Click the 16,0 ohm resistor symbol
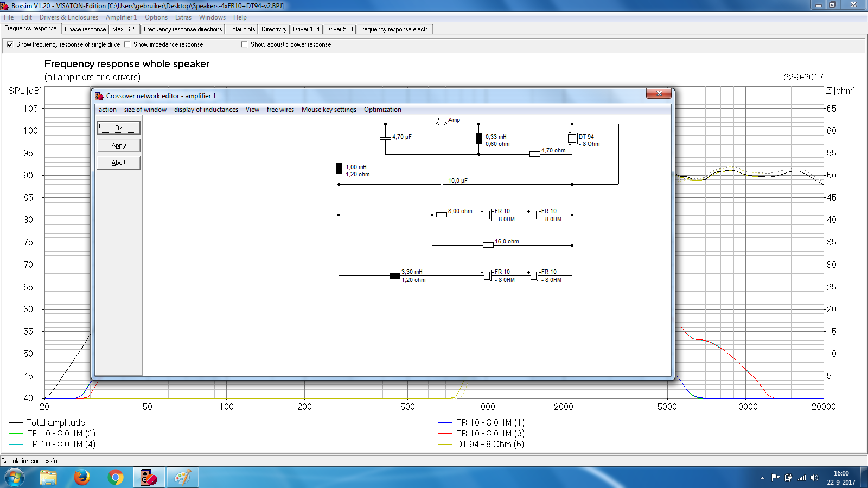Viewport: 868px width, 488px height. click(488, 245)
